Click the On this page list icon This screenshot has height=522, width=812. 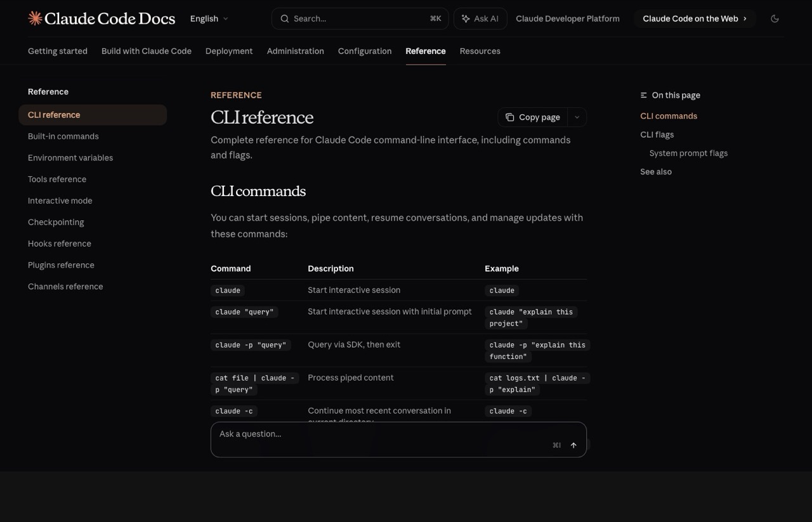[x=644, y=95]
